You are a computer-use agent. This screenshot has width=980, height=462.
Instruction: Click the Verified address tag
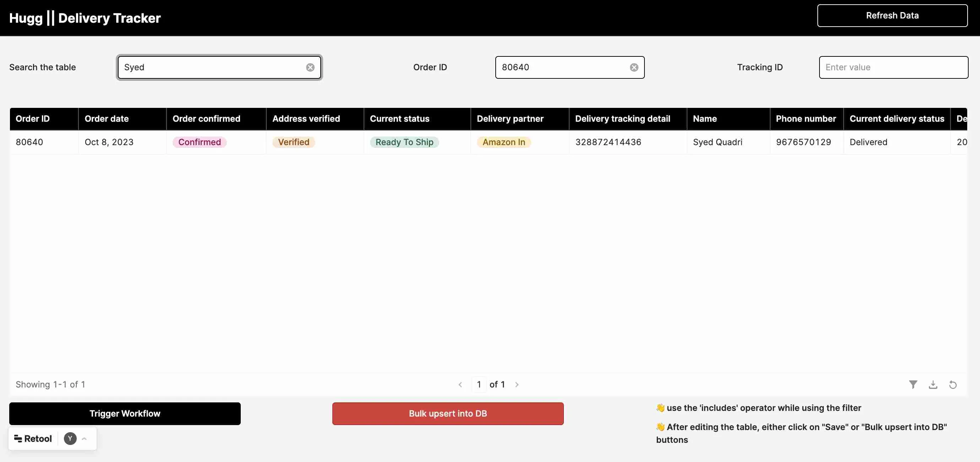pos(293,142)
